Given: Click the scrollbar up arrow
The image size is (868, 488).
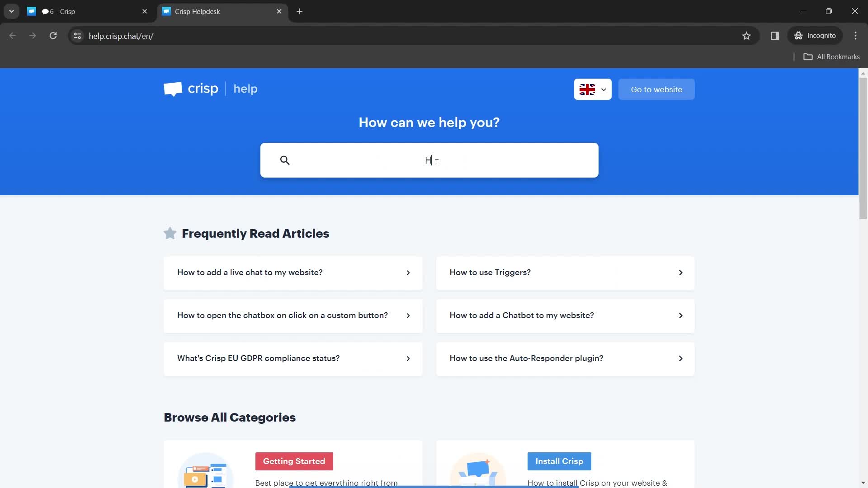Looking at the screenshot, I should click(x=863, y=73).
